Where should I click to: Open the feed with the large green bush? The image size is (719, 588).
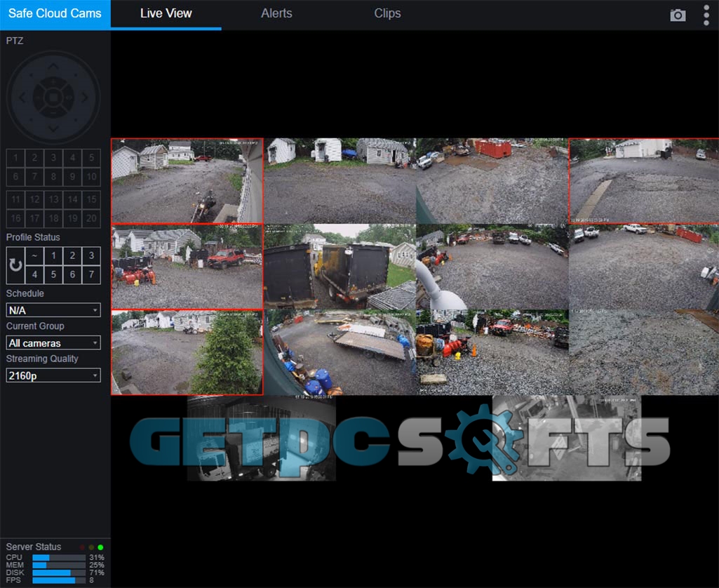click(x=187, y=352)
